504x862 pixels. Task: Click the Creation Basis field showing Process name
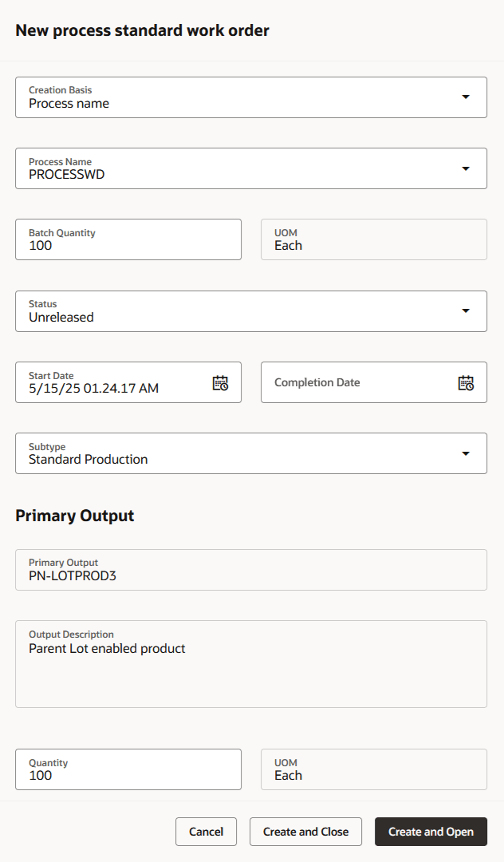coord(239,102)
